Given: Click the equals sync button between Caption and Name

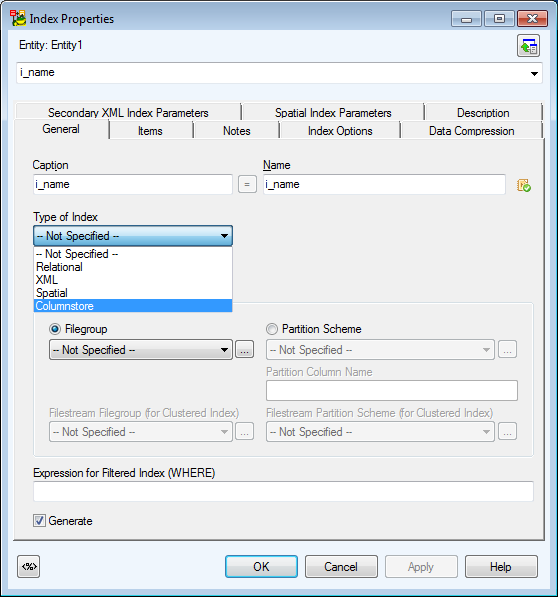Looking at the screenshot, I should point(247,184).
